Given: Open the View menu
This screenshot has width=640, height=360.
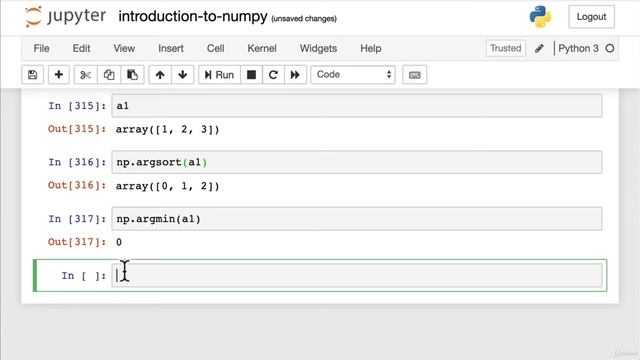Looking at the screenshot, I should point(124,48).
